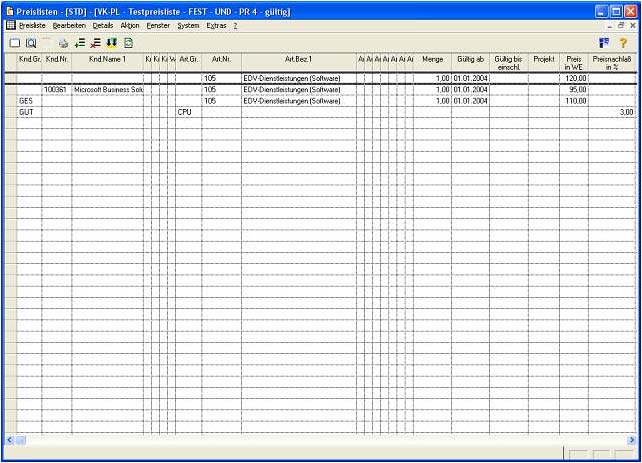Click the row selector of the first row
The height and width of the screenshot is (463, 642).
[10, 77]
